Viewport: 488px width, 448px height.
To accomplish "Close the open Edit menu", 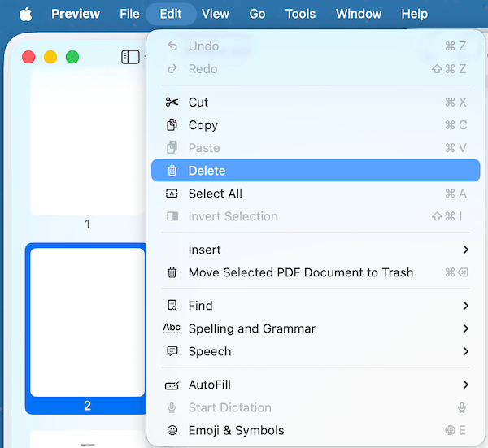I will point(171,14).
